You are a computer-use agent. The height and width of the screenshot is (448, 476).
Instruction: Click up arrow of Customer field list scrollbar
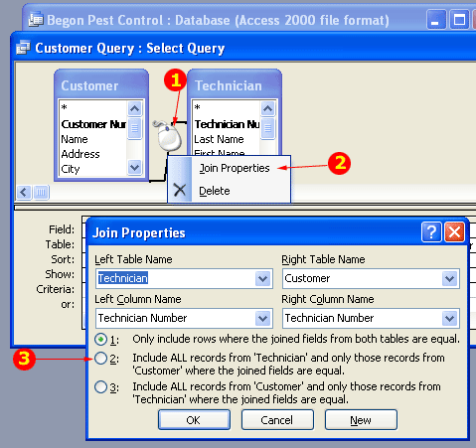[134, 108]
